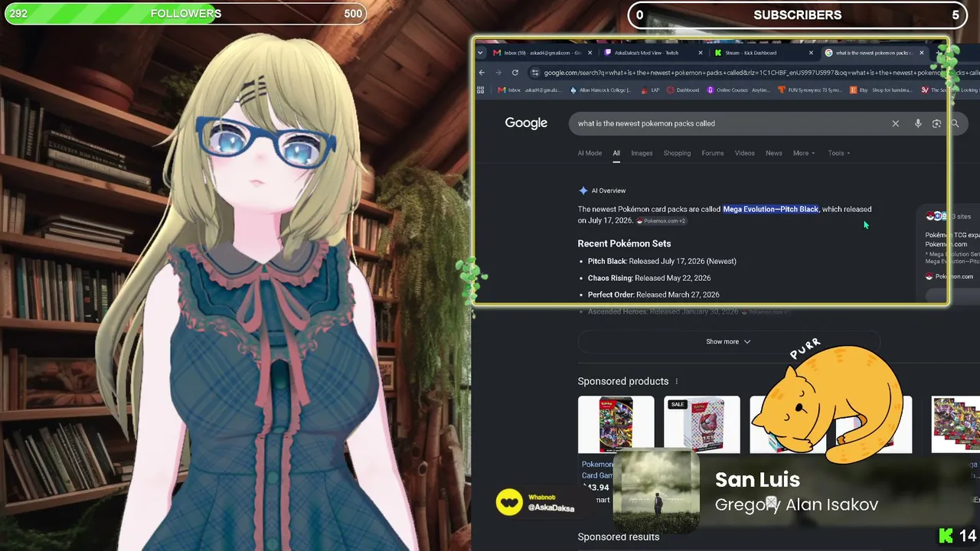The width and height of the screenshot is (980, 551).
Task: Open the Allan Hancock College bookmark
Action: pos(601,90)
